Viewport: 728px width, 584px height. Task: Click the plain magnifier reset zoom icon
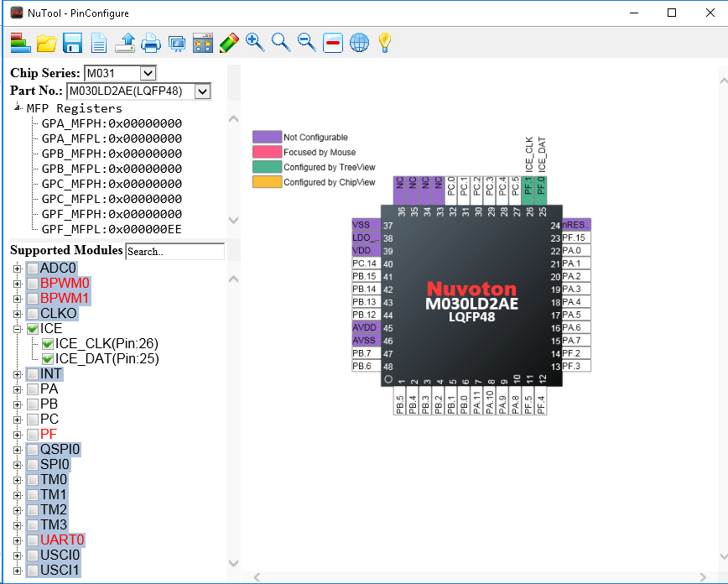(x=281, y=43)
